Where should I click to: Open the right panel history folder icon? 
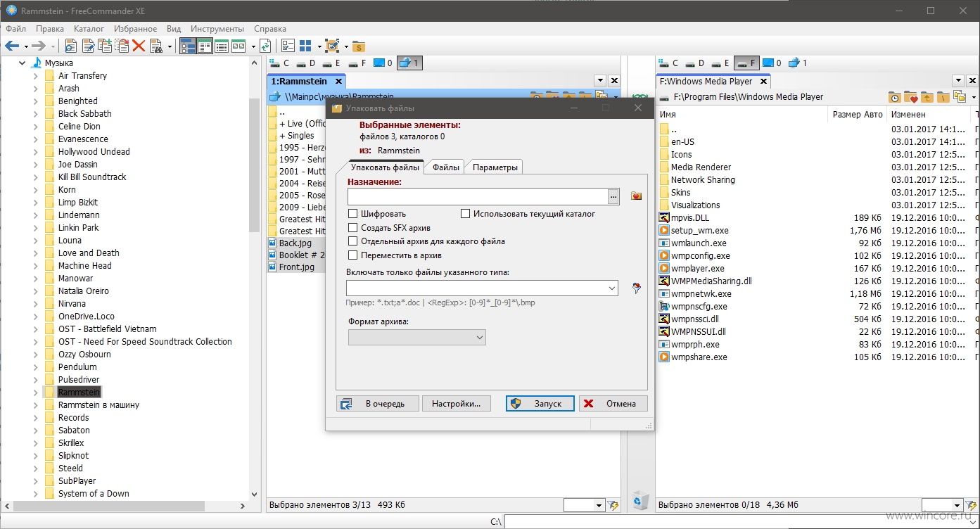pyautogui.click(x=894, y=97)
